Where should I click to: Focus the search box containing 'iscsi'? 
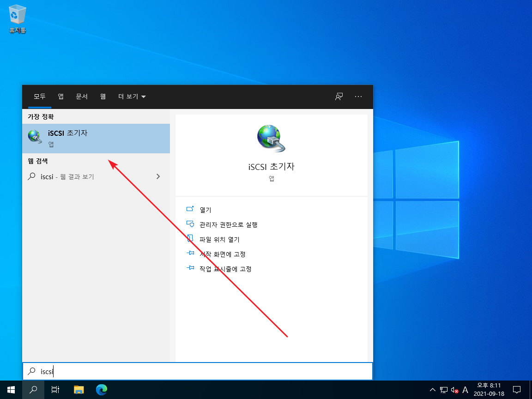point(198,371)
